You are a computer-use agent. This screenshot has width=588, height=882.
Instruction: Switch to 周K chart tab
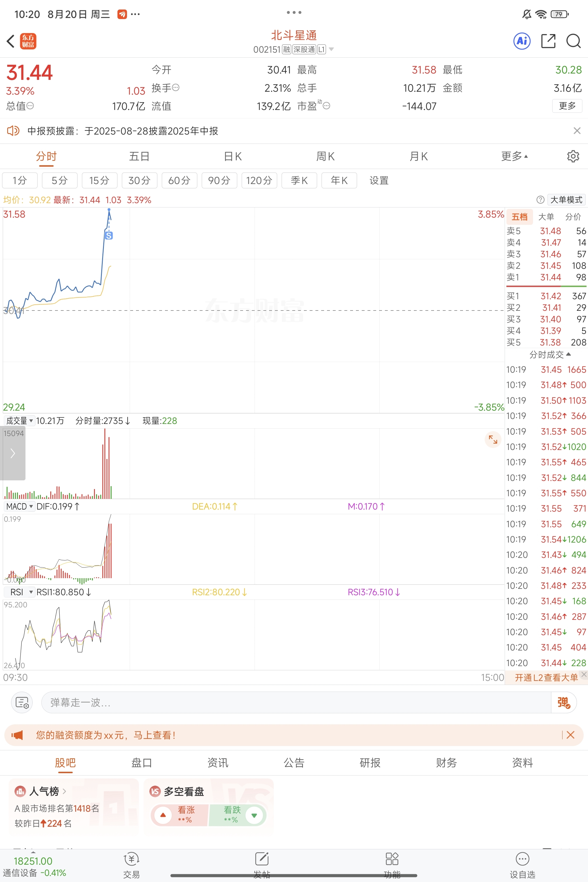326,156
